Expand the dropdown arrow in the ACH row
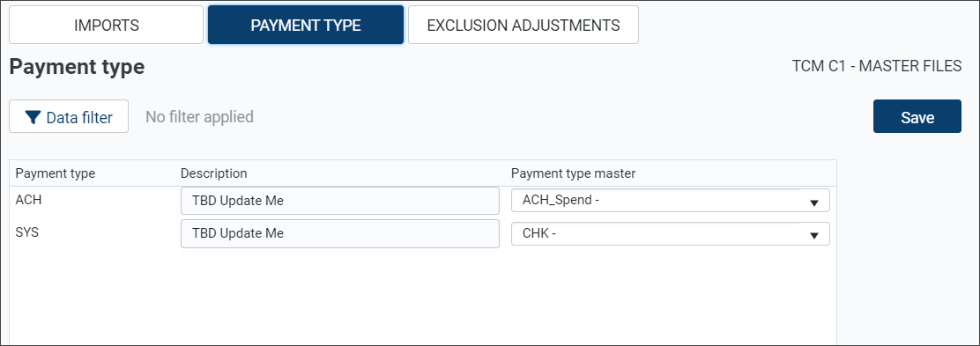Image resolution: width=980 pixels, height=346 pixels. [x=814, y=202]
